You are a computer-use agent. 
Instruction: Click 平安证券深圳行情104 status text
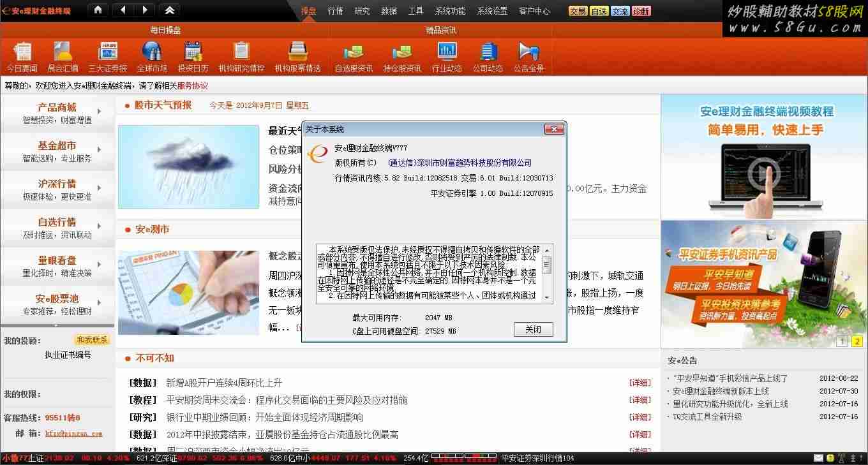point(537,459)
